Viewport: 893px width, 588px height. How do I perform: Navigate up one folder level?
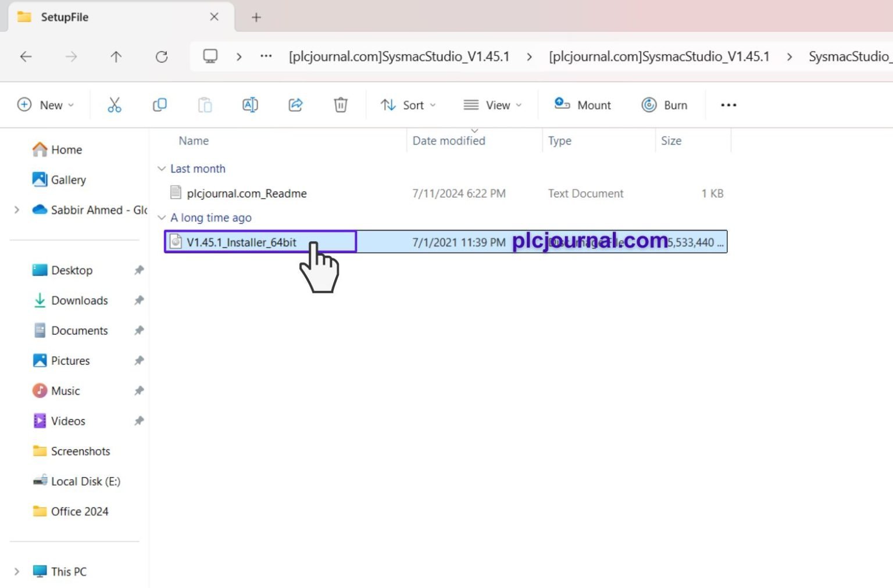tap(116, 56)
